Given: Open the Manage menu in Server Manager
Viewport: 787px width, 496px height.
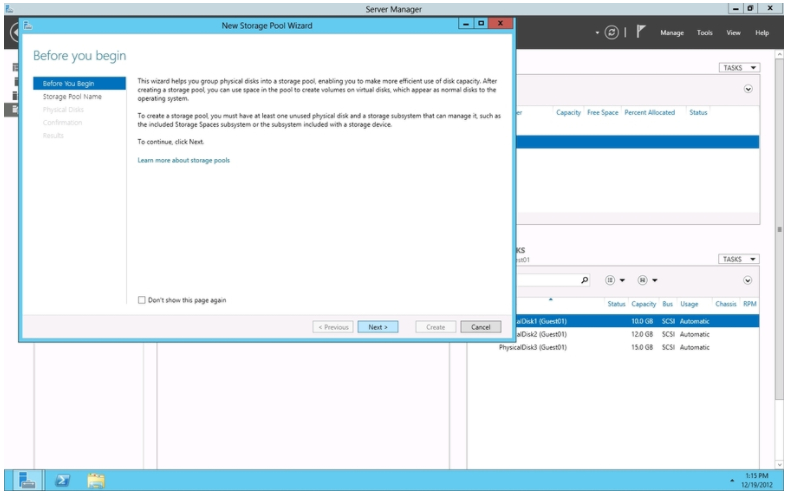Looking at the screenshot, I should point(672,33).
